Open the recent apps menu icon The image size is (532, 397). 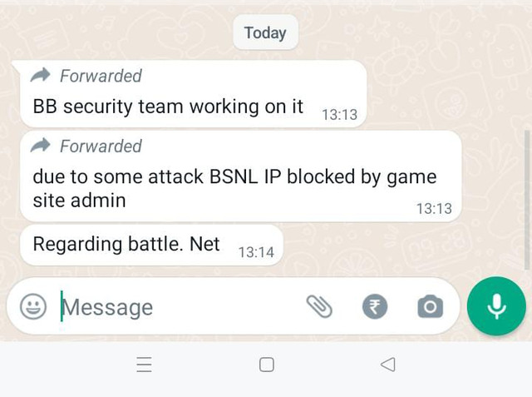click(144, 365)
